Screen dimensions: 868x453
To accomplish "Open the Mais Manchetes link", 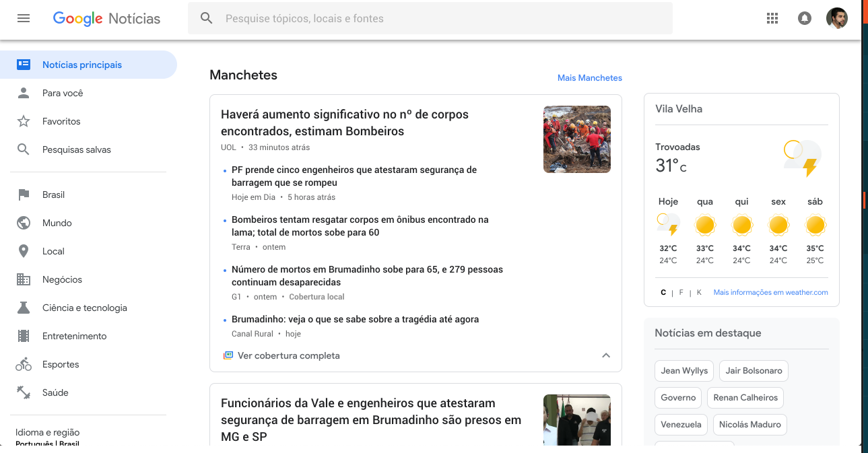I will point(589,78).
